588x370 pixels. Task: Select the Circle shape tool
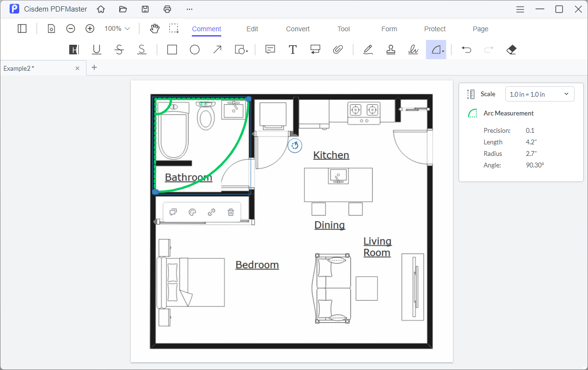(195, 50)
